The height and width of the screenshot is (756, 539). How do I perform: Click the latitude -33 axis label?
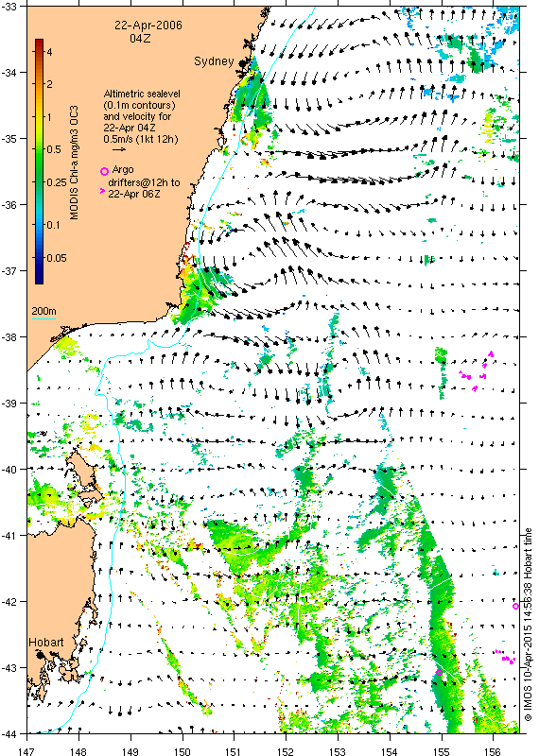coord(10,6)
